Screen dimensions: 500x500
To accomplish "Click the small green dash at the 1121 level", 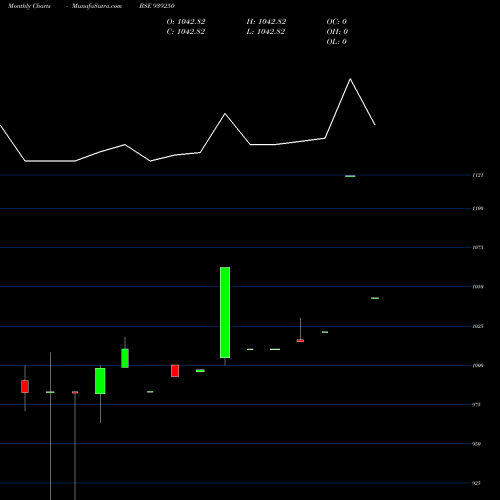I will (x=350, y=176).
